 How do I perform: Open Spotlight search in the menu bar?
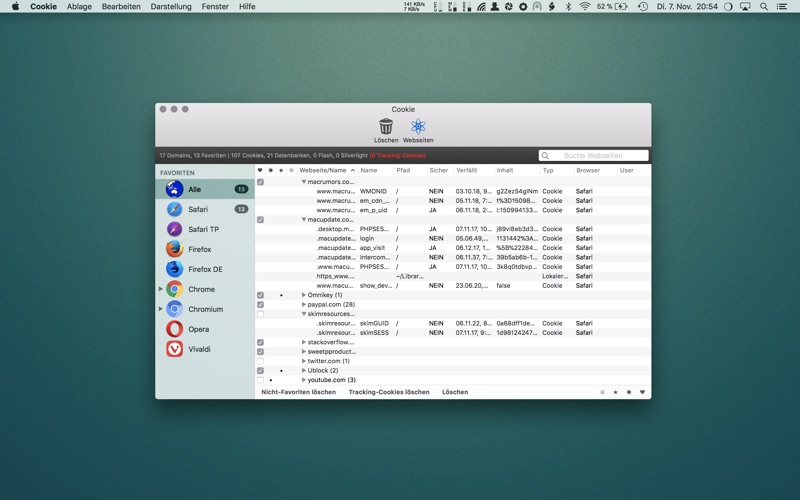tap(764, 7)
